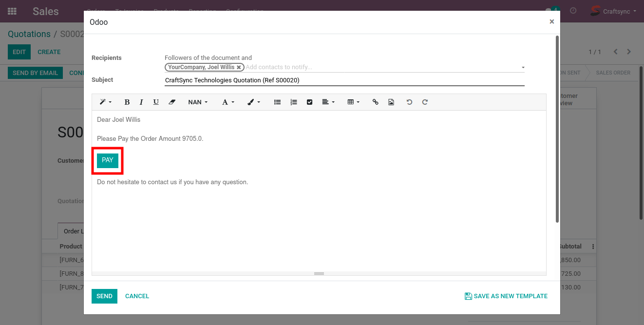
Task: Remove font style with eraser icon
Action: (x=171, y=102)
